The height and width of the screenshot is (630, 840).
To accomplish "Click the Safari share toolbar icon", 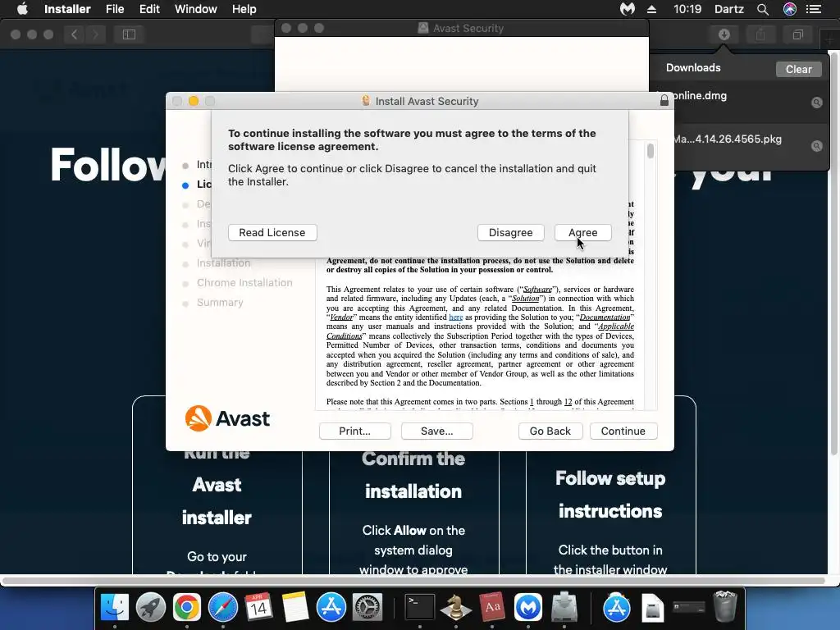I will pos(760,34).
